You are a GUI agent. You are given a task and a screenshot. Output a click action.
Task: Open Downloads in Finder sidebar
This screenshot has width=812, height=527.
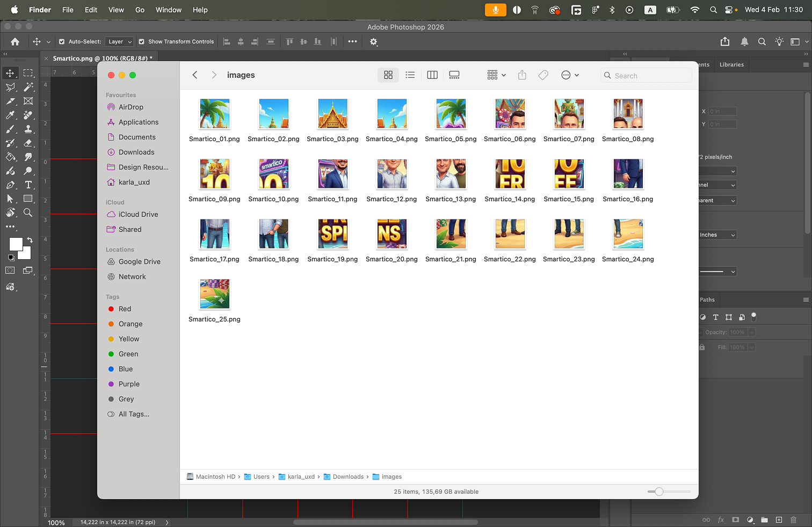(136, 152)
